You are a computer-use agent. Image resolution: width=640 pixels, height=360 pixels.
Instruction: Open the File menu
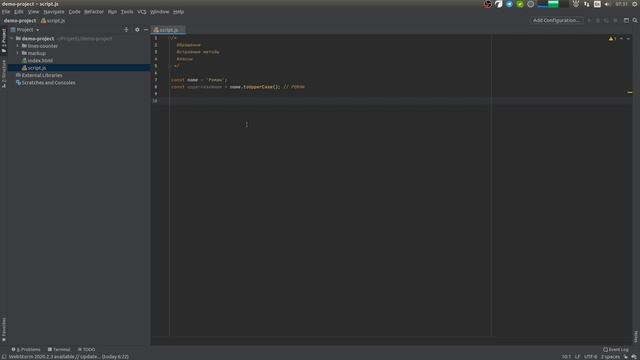[6, 12]
